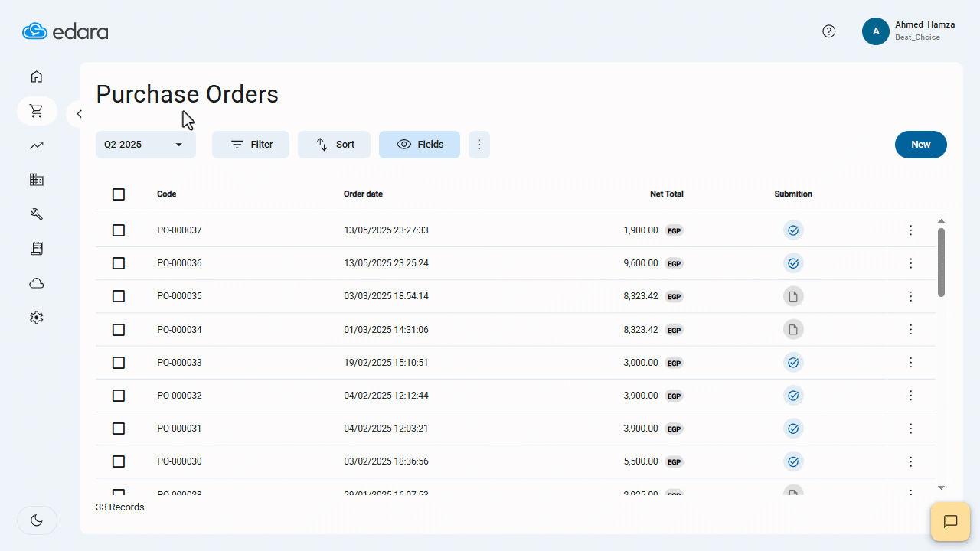Open the cloud sidebar icon
Viewport: 980px width, 551px height.
(x=37, y=283)
